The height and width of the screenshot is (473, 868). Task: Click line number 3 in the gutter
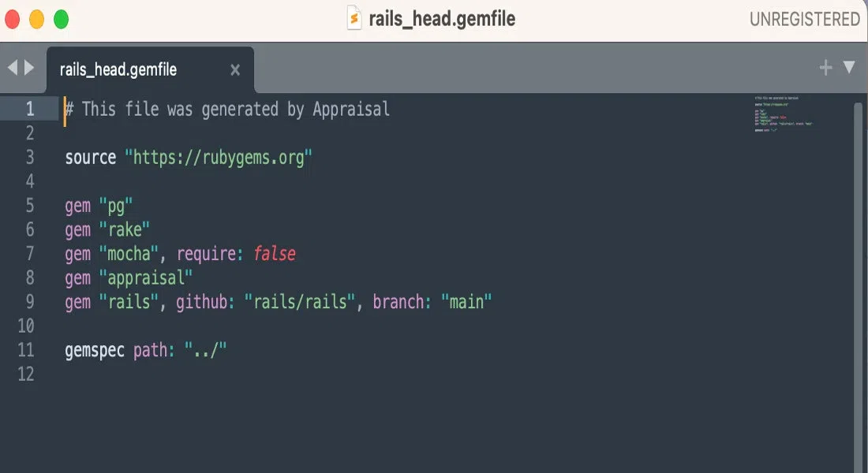point(30,157)
